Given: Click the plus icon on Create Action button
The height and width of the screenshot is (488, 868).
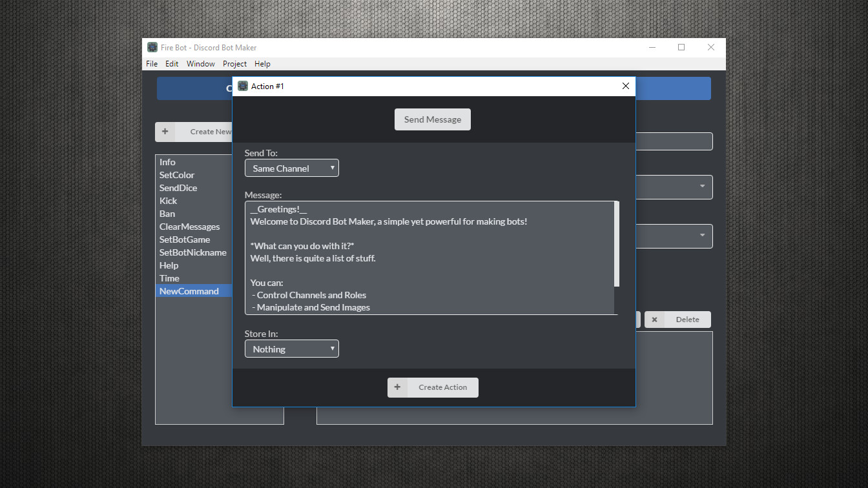Looking at the screenshot, I should [397, 387].
